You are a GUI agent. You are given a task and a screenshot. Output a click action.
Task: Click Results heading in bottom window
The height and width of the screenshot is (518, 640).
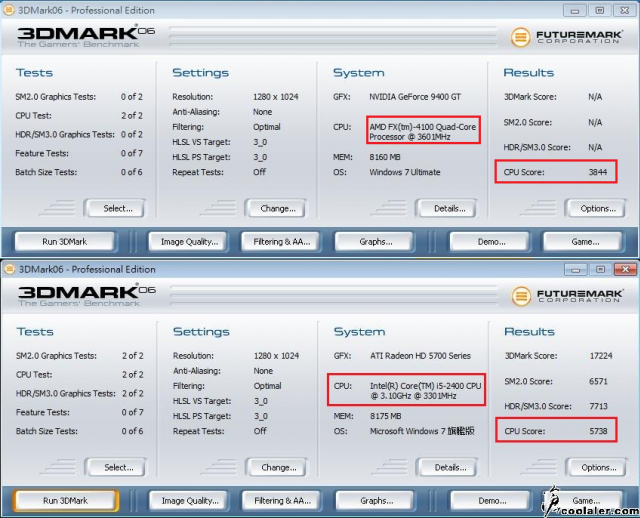point(529,331)
